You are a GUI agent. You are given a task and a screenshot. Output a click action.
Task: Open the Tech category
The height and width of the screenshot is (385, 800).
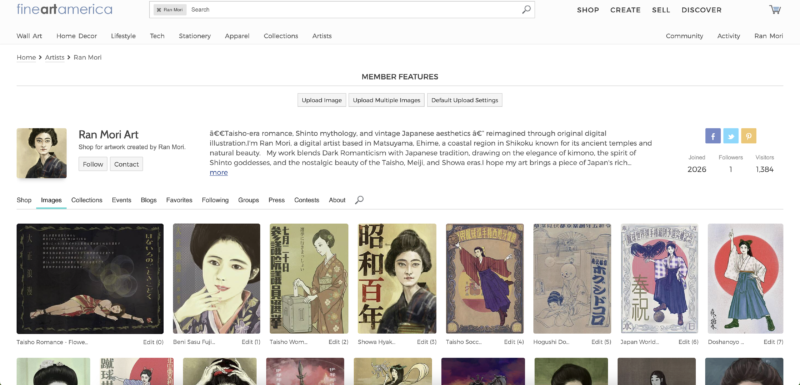(x=157, y=36)
